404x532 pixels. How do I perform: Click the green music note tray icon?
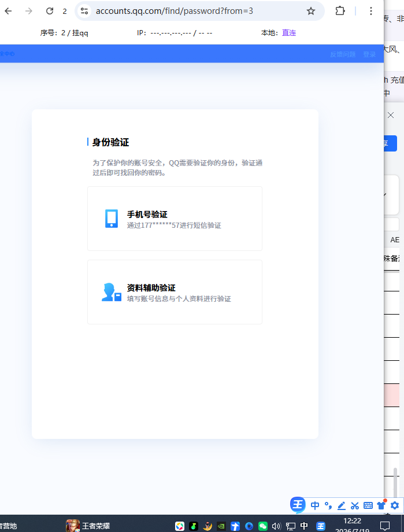click(x=194, y=526)
